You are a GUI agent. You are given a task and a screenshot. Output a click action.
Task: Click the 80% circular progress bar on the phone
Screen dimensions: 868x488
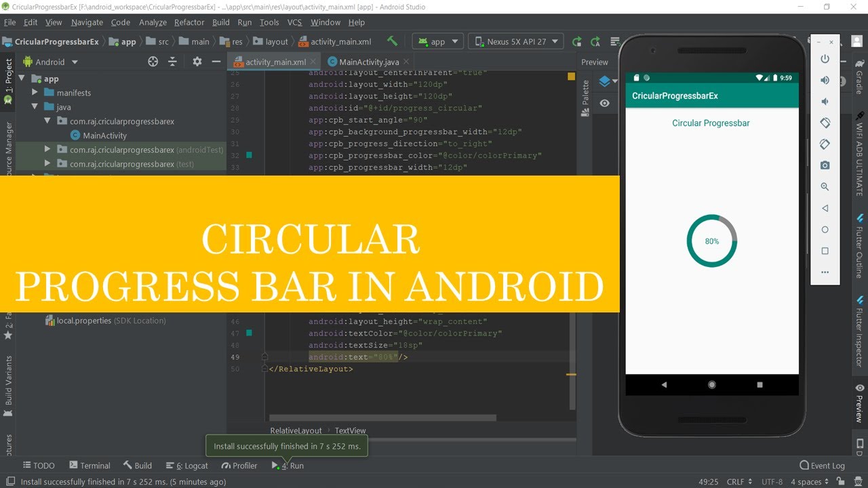(x=712, y=241)
